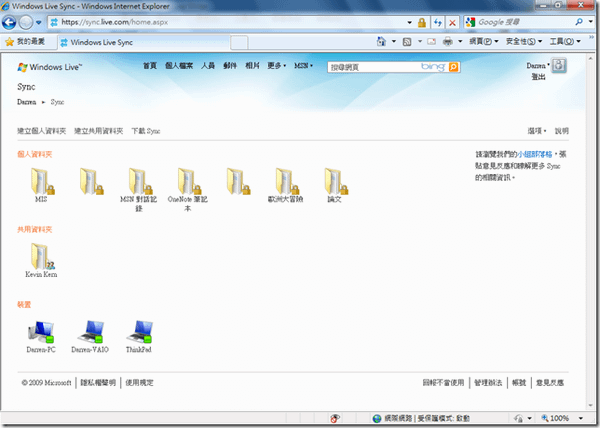The image size is (600, 428).
Task: Click the Windows Live logo
Action: point(50,67)
